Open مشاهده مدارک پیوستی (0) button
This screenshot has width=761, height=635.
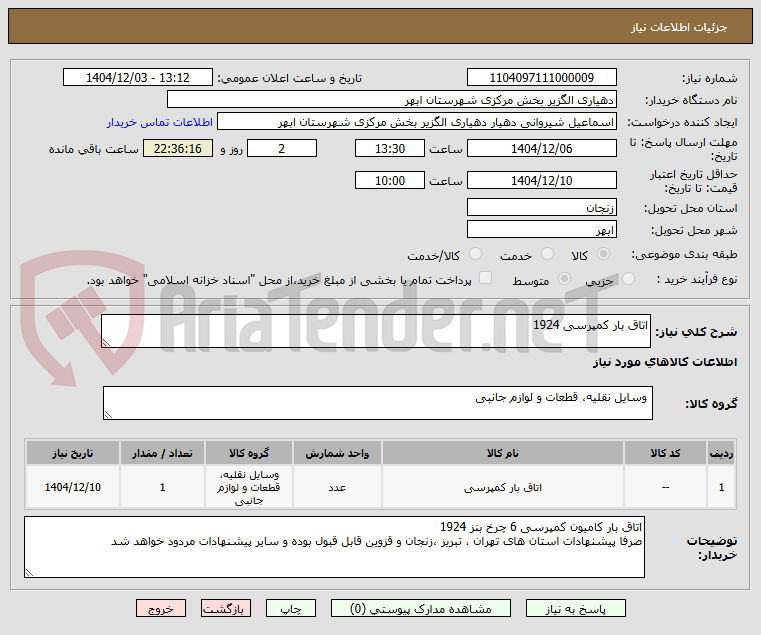[421, 608]
